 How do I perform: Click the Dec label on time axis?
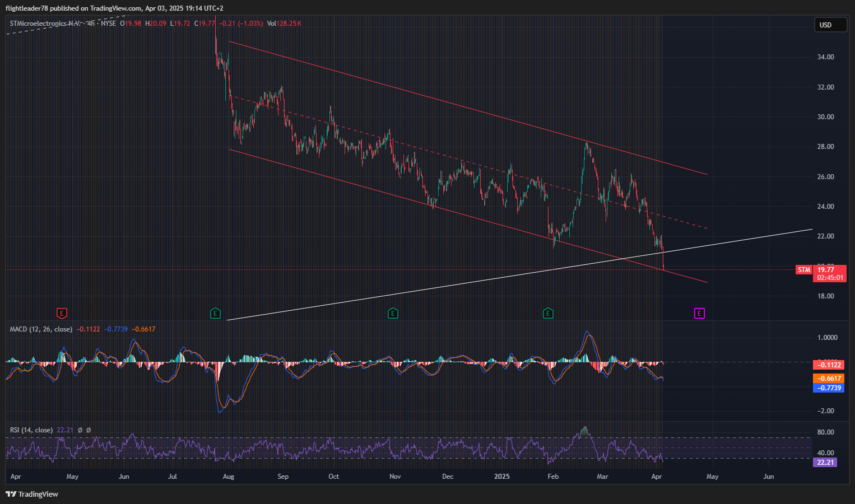click(x=448, y=477)
